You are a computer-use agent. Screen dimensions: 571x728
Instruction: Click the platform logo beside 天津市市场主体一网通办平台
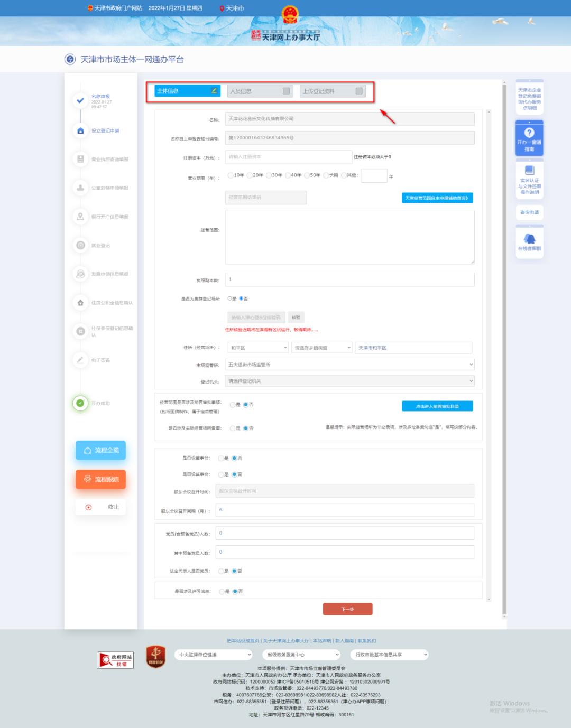[x=70, y=59]
